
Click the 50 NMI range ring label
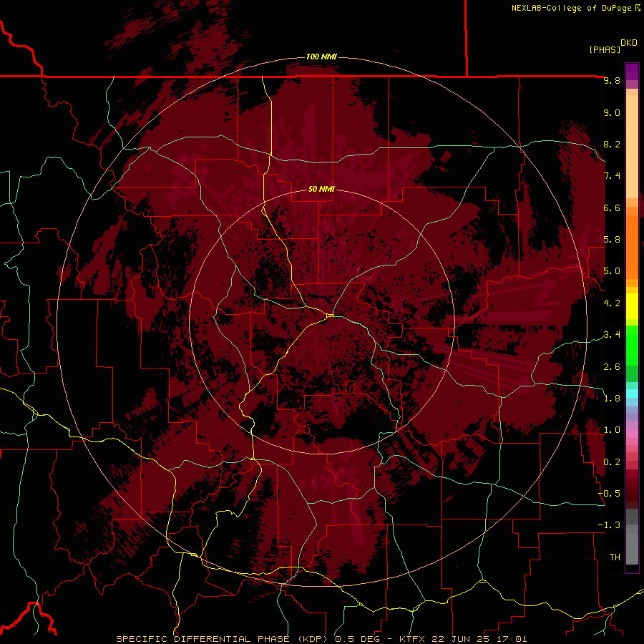[321, 189]
